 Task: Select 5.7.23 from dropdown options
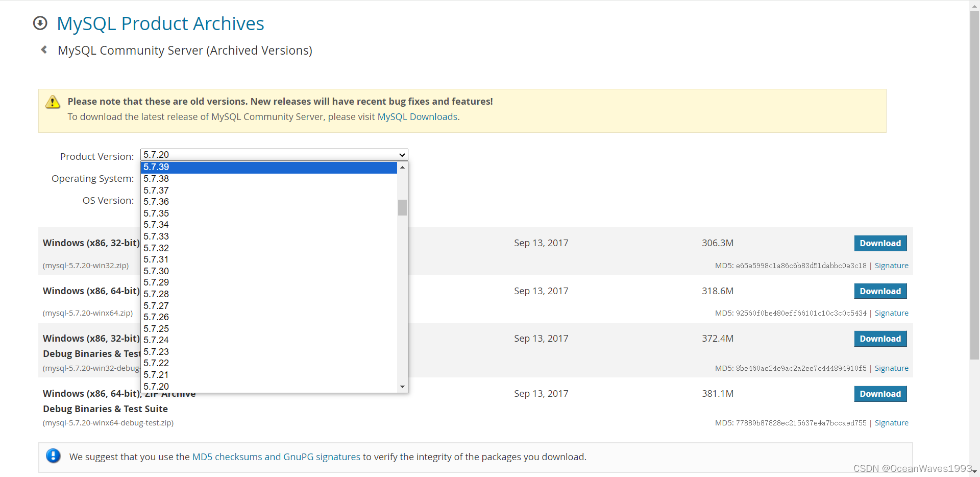pos(269,352)
